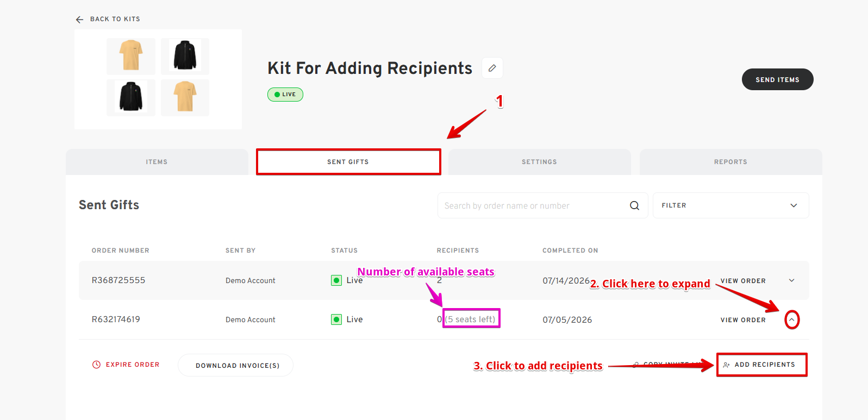Collapse order R632174619 with circled chevron
Viewport: 868px width, 420px height.
click(792, 319)
